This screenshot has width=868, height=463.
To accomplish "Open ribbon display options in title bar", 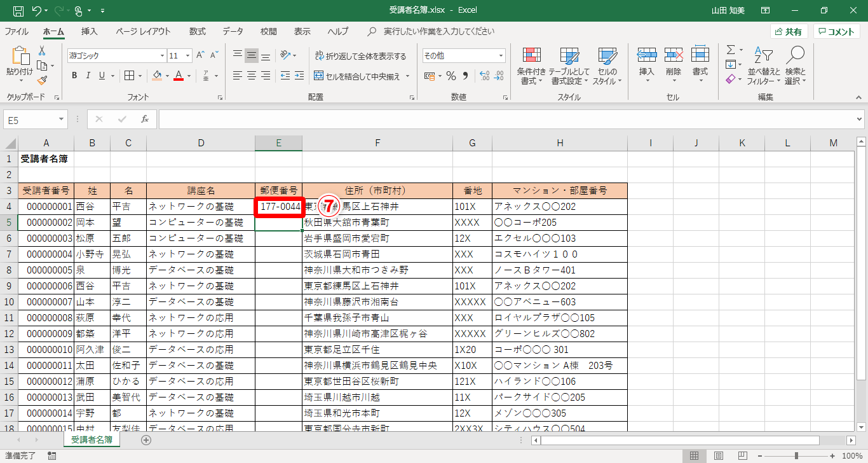I will click(x=765, y=11).
